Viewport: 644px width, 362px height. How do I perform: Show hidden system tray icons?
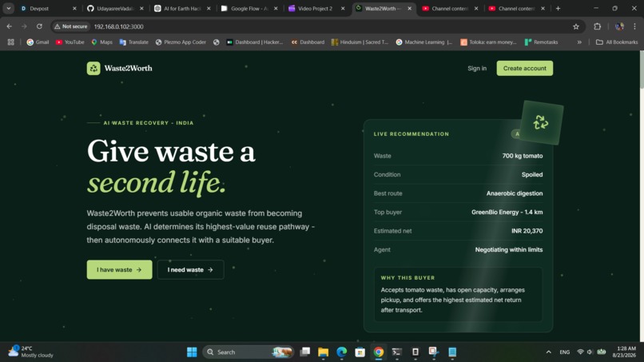click(x=548, y=352)
